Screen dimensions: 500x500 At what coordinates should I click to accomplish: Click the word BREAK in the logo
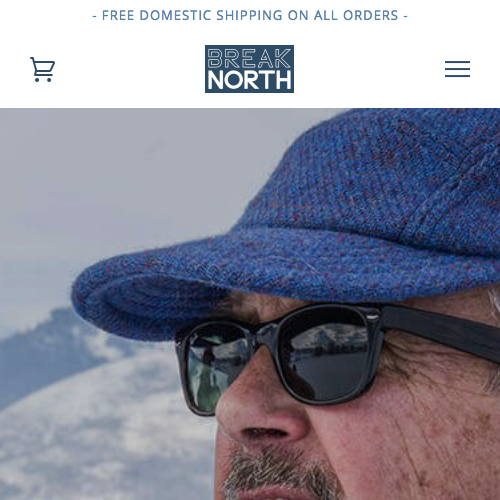[x=249, y=58]
